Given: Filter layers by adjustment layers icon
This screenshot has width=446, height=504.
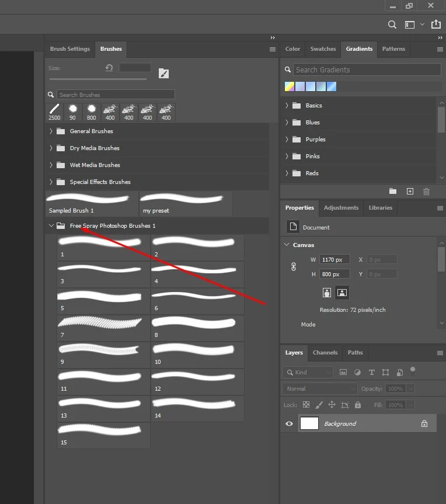Looking at the screenshot, I should click(x=357, y=372).
